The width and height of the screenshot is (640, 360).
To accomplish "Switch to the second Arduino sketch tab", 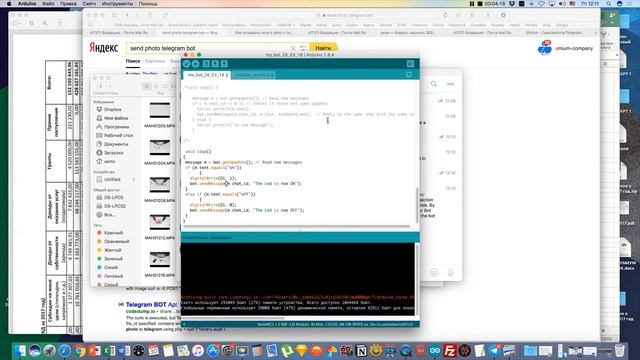I will coord(254,75).
